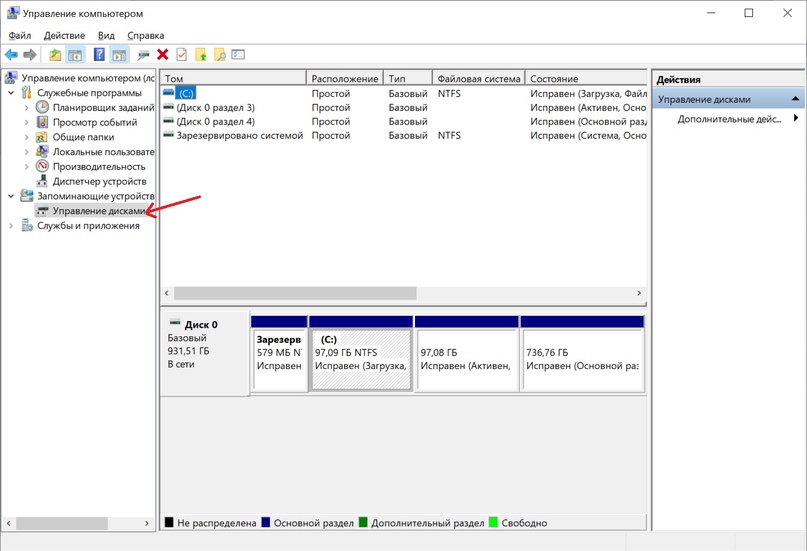The image size is (807, 551).
Task: Click the Properties checkmark toolbar icon
Action: click(x=181, y=55)
